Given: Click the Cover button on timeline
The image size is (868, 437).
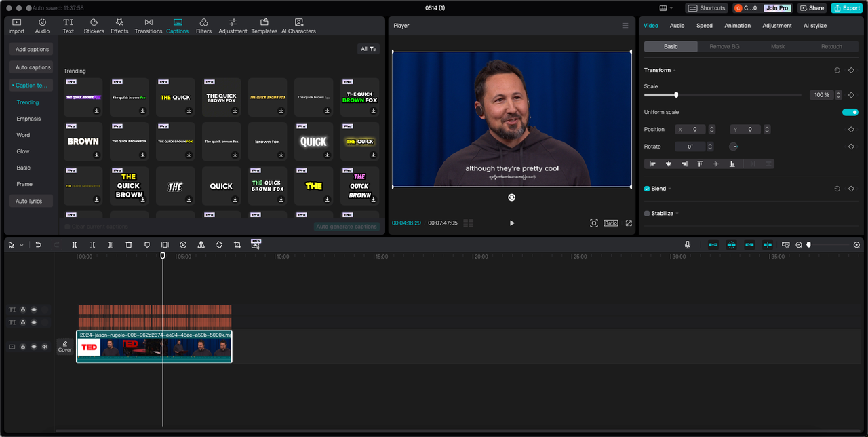Looking at the screenshot, I should (64, 346).
